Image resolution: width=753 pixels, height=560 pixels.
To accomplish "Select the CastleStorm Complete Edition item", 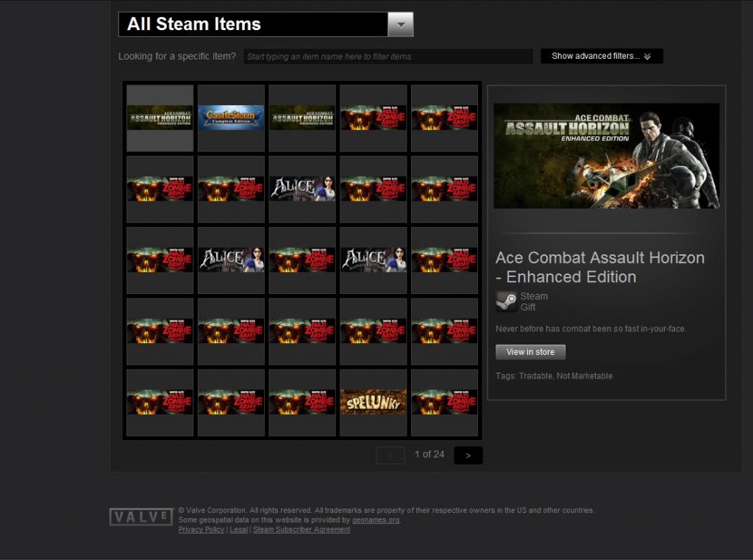I will 231,118.
